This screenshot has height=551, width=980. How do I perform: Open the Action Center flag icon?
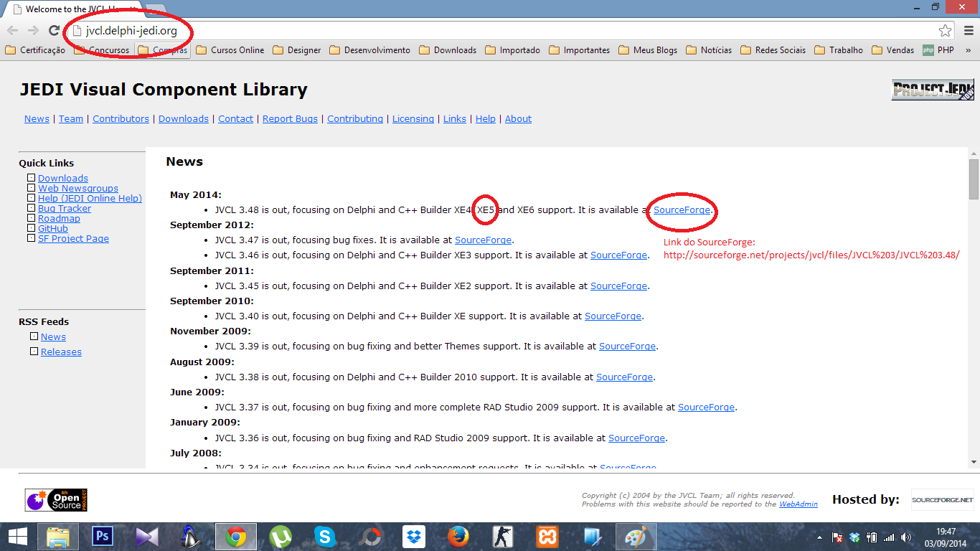coord(837,537)
